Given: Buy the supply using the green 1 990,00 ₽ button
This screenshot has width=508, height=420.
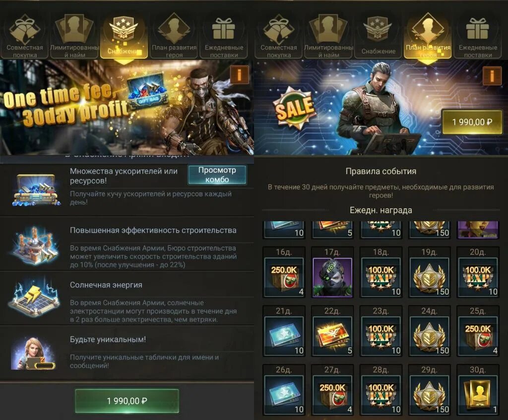Looking at the screenshot, I should pyautogui.click(x=127, y=401).
